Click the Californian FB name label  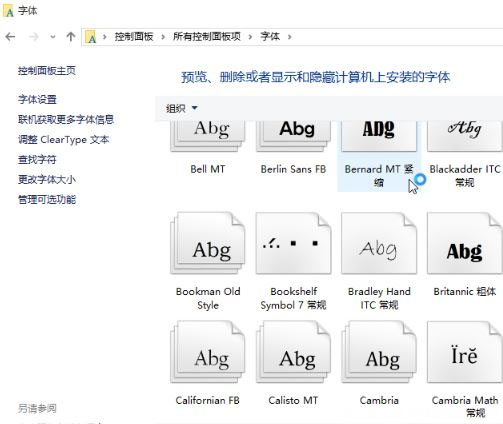208,400
